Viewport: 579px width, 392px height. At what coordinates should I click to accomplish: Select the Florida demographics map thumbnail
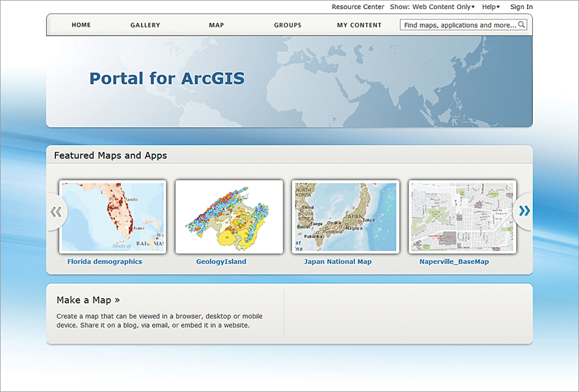pos(113,217)
